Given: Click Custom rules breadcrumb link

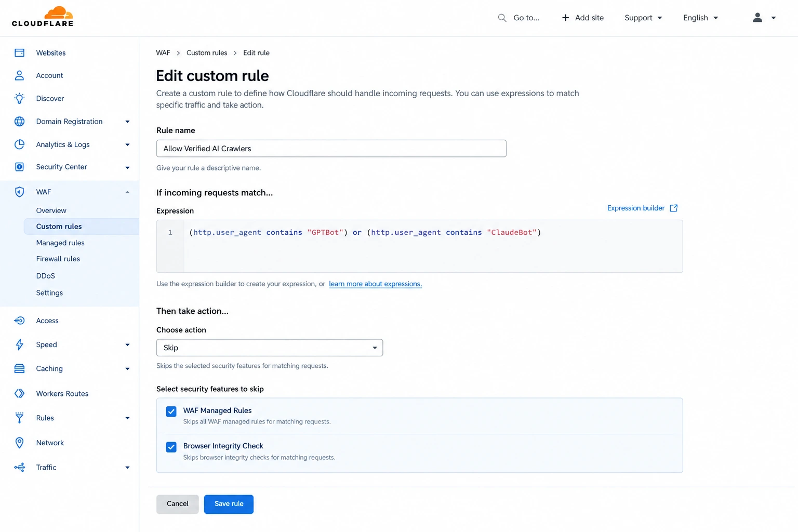Looking at the screenshot, I should (x=207, y=52).
